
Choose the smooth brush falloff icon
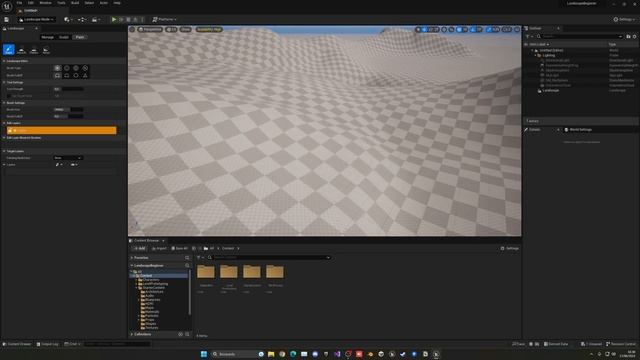click(58, 76)
